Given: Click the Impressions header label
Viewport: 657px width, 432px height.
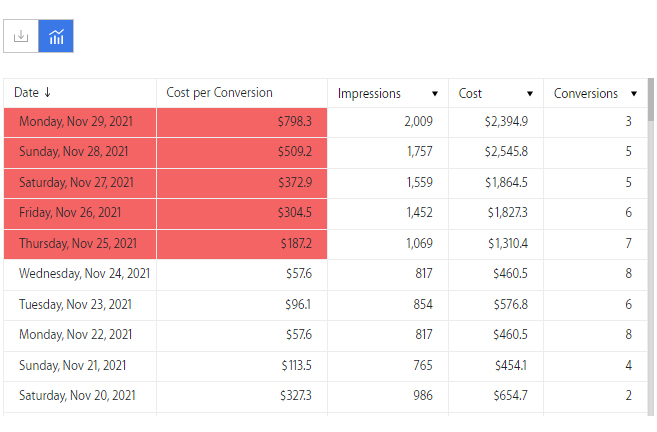Looking at the screenshot, I should pyautogui.click(x=369, y=93).
